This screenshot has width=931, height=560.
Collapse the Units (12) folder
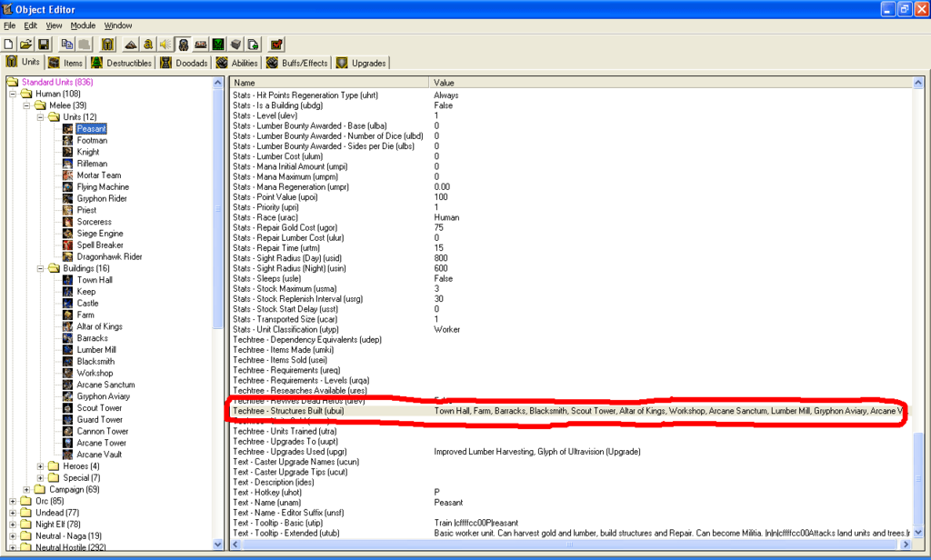point(40,117)
